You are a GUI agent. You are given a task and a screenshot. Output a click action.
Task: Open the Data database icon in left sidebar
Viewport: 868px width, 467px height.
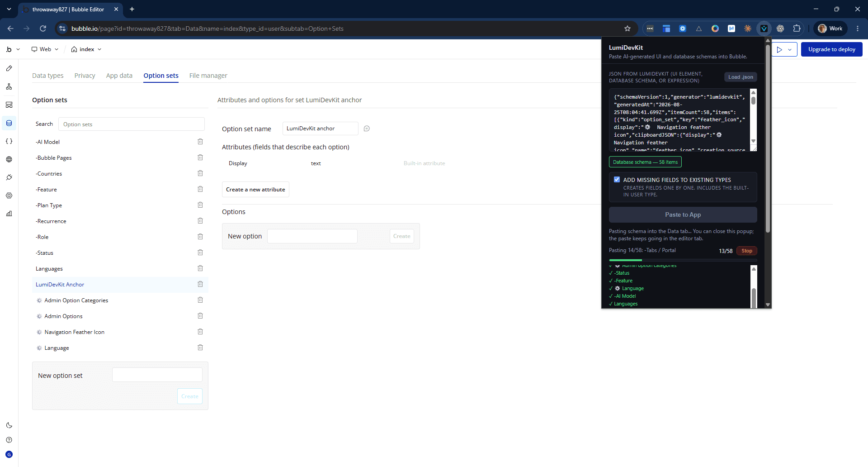[9, 123]
